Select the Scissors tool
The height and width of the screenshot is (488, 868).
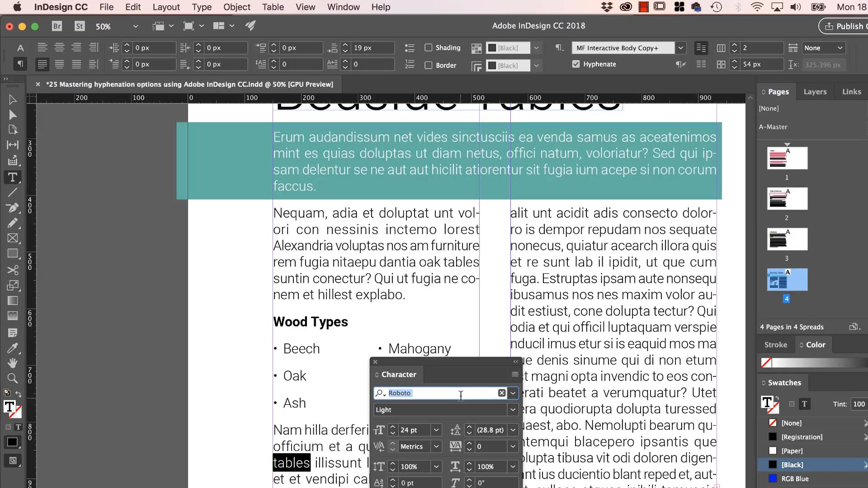pyautogui.click(x=13, y=270)
